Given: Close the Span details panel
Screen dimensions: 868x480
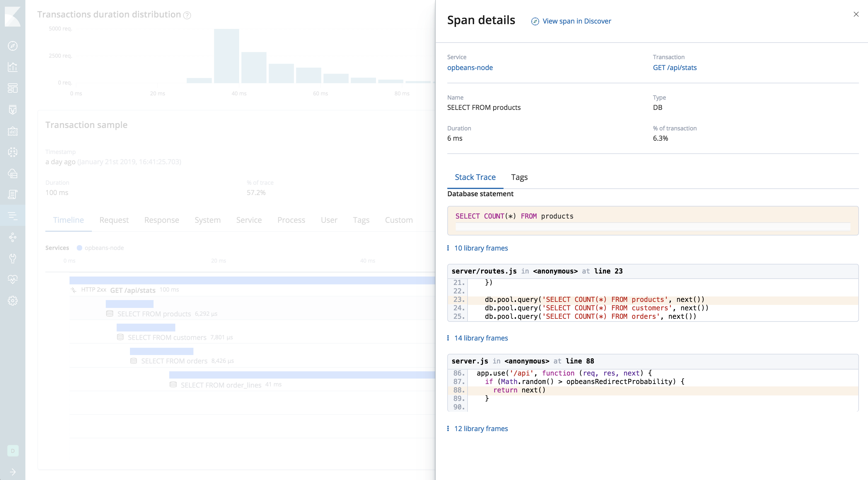Looking at the screenshot, I should point(856,14).
